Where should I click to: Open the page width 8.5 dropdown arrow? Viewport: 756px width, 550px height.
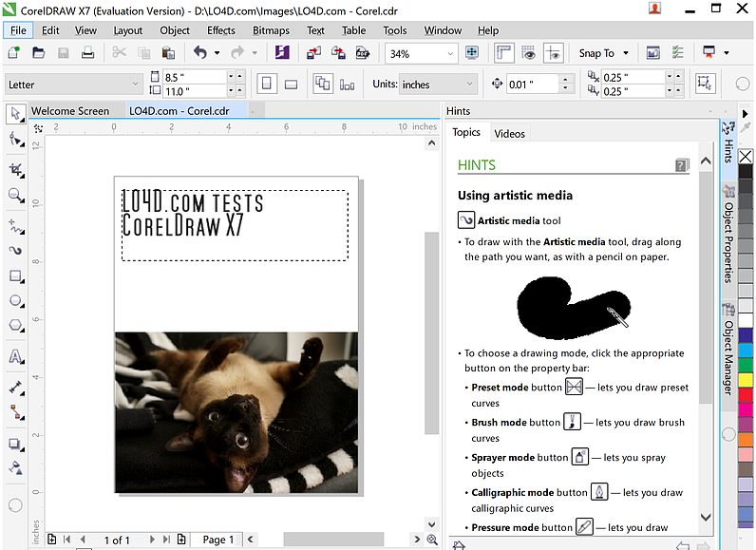pos(231,77)
